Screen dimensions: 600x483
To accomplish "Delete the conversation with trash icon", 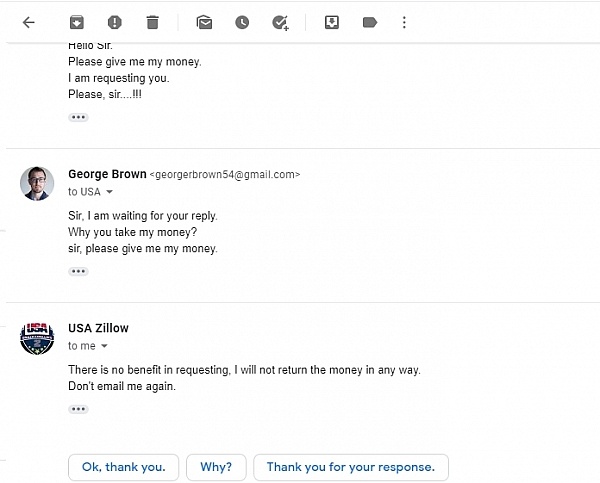I will click(152, 23).
